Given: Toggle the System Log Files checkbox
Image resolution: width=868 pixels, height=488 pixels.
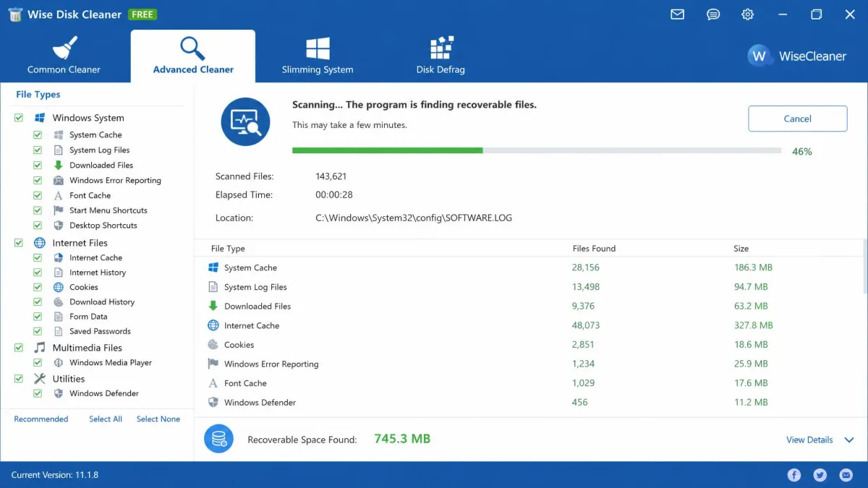Looking at the screenshot, I should pyautogui.click(x=38, y=150).
